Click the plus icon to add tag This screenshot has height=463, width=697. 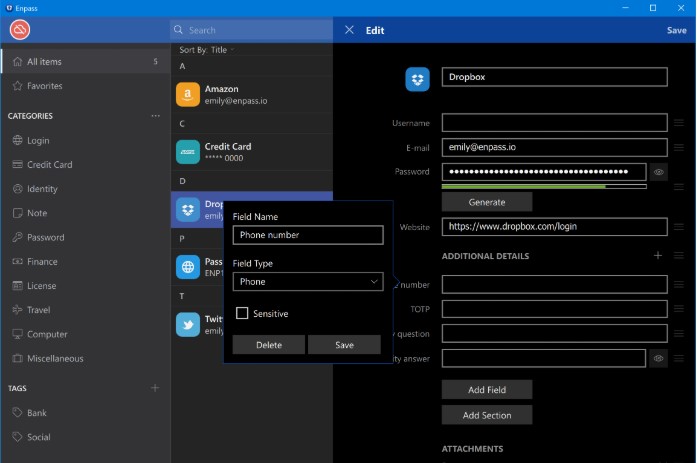point(154,388)
